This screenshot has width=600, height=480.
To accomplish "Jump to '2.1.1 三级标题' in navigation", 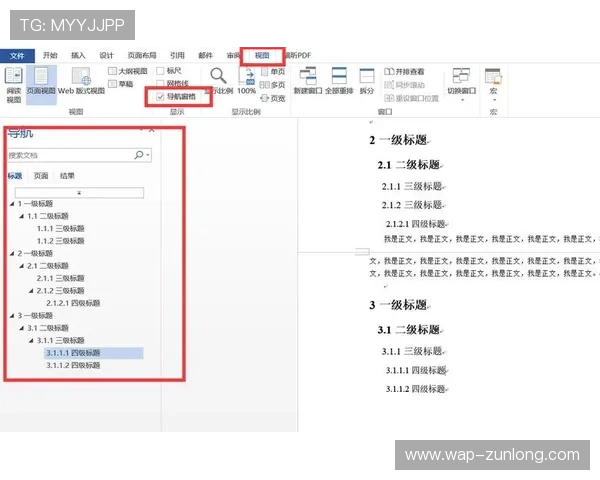I will (x=60, y=278).
